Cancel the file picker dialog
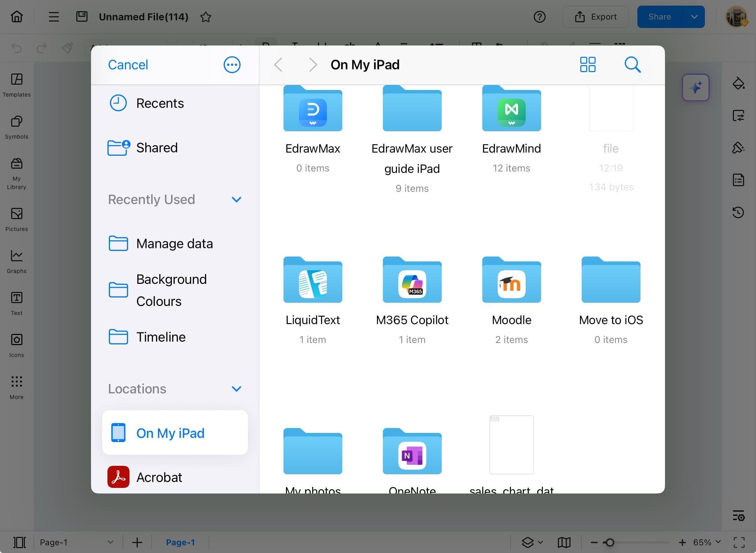The width and height of the screenshot is (756, 553). tap(128, 64)
